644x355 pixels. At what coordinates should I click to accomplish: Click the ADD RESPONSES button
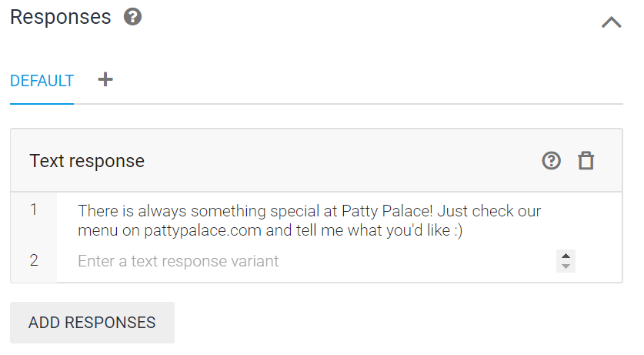92,323
